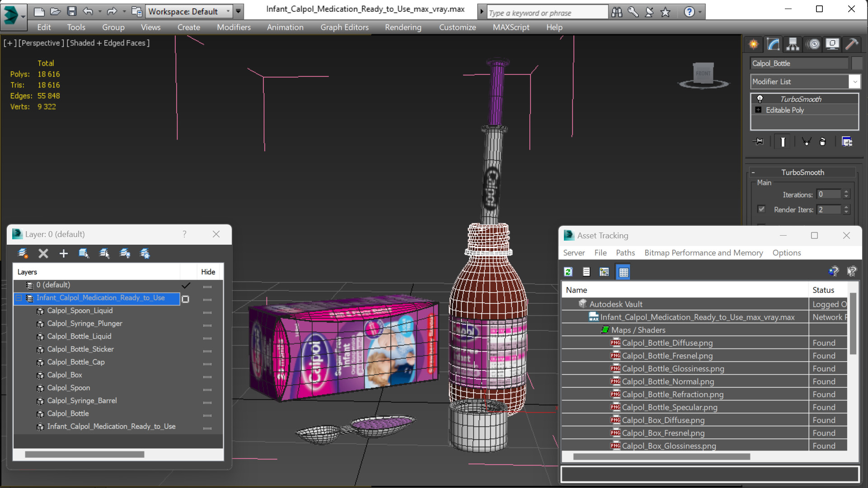Open the Utilities hammer tab

tap(852, 44)
